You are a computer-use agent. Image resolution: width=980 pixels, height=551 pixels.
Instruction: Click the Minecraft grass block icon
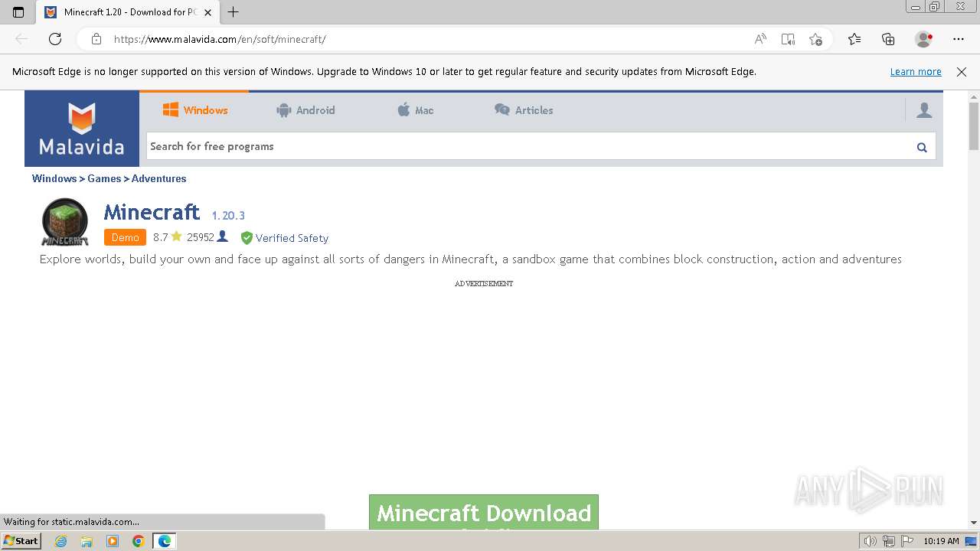tap(64, 223)
